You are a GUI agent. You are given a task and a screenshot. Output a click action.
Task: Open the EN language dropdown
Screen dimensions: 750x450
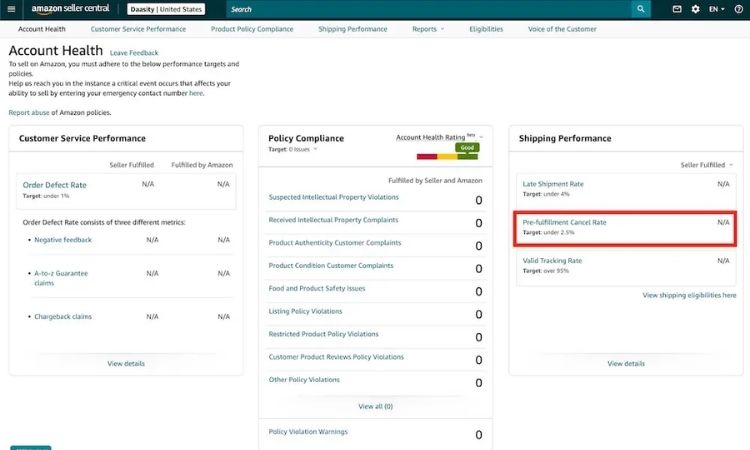click(x=717, y=9)
